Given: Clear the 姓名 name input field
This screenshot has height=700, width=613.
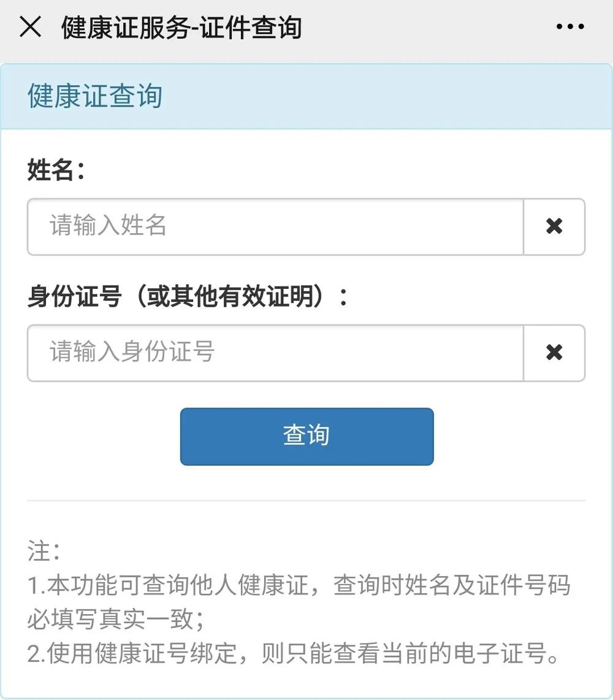Looking at the screenshot, I should [554, 226].
